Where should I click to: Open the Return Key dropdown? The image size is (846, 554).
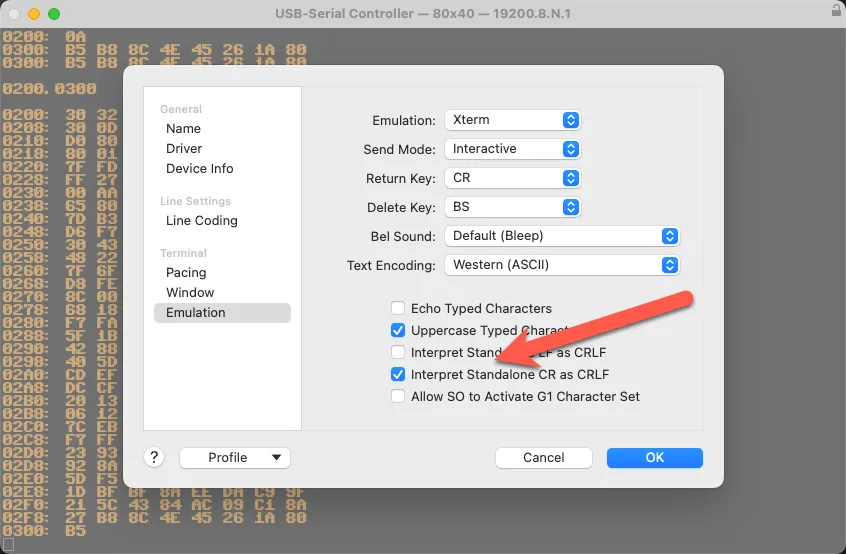512,178
